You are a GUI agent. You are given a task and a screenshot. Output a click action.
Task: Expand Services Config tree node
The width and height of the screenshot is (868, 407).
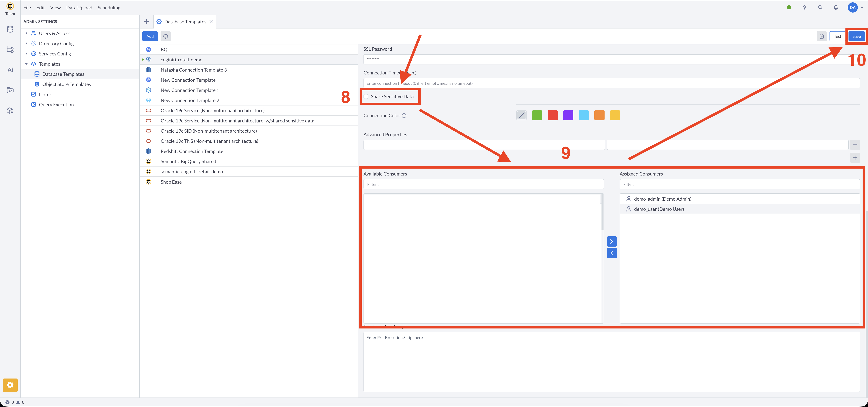pos(26,54)
